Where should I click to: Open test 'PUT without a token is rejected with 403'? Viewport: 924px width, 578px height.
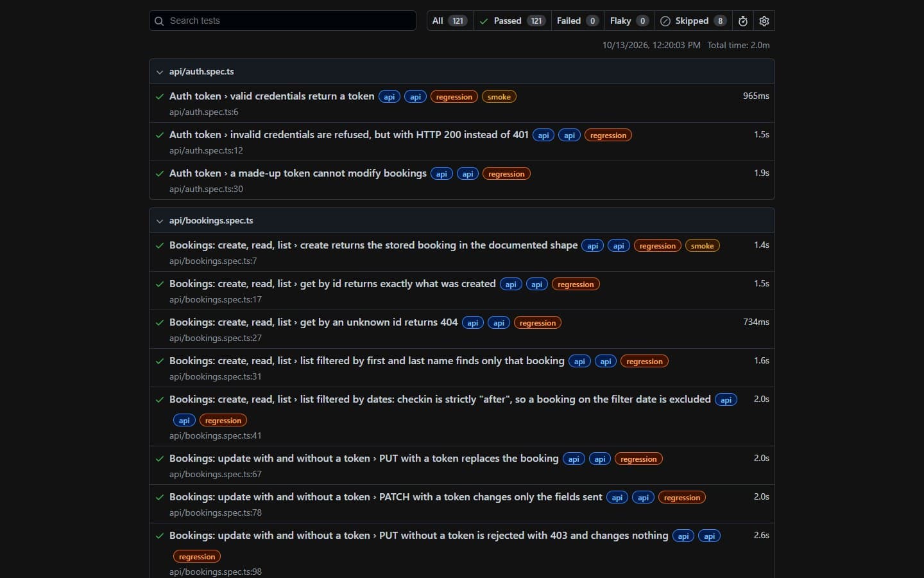(x=419, y=535)
